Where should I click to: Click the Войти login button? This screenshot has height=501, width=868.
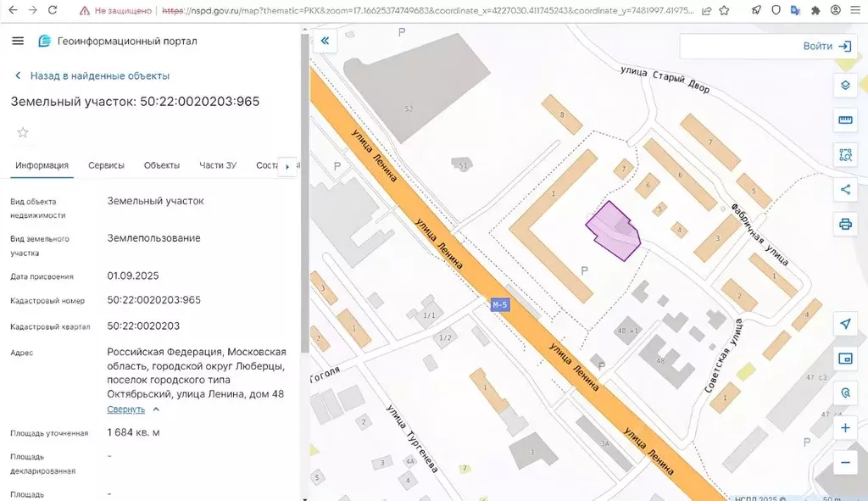826,47
